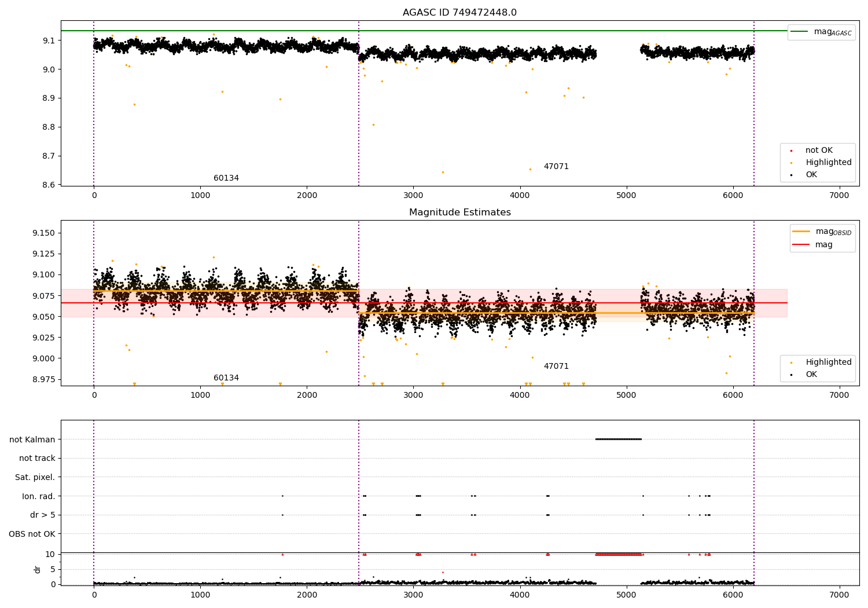Click the '60134' label in middle plot
This screenshot has height=608, width=868.
coord(226,378)
